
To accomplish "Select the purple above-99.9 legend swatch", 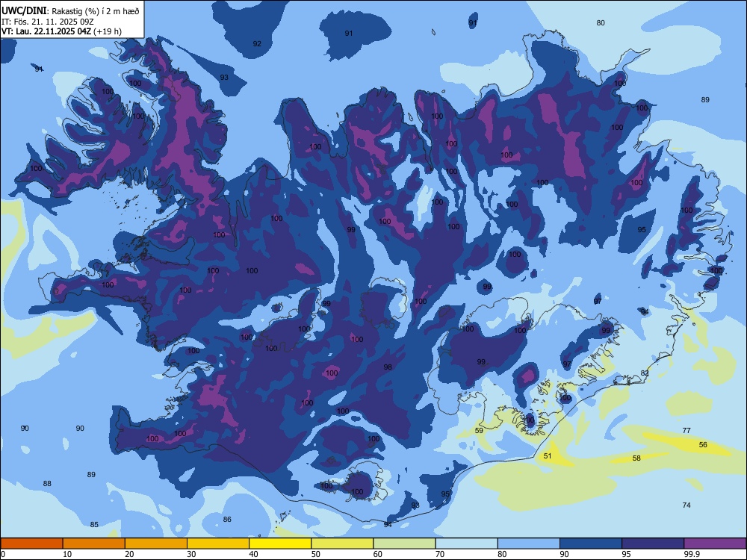I will (x=715, y=544).
